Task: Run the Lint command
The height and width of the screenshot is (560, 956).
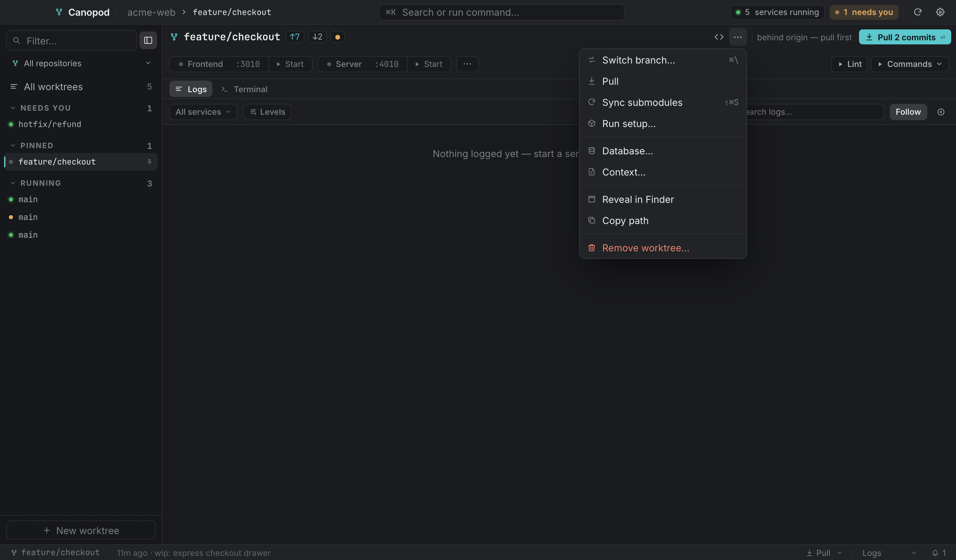Action: 849,64
